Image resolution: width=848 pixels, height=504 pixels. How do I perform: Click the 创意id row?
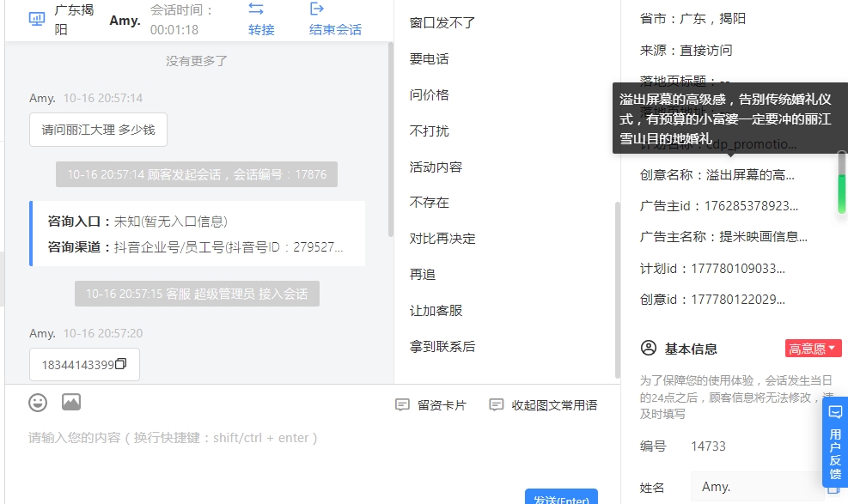pyautogui.click(x=712, y=300)
